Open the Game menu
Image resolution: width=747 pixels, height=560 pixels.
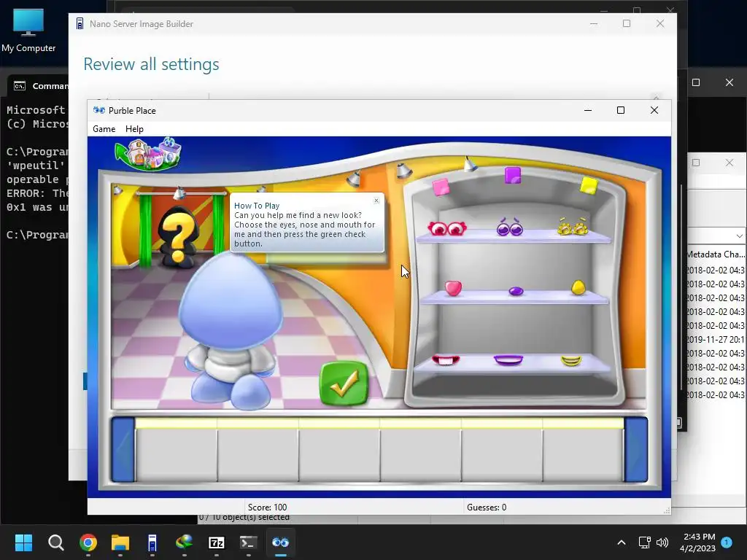(x=104, y=129)
